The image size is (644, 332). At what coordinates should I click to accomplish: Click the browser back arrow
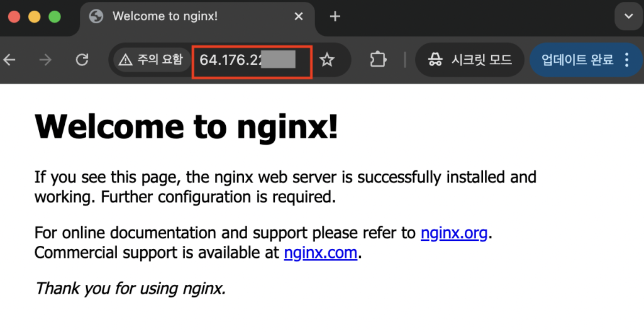click(x=9, y=60)
